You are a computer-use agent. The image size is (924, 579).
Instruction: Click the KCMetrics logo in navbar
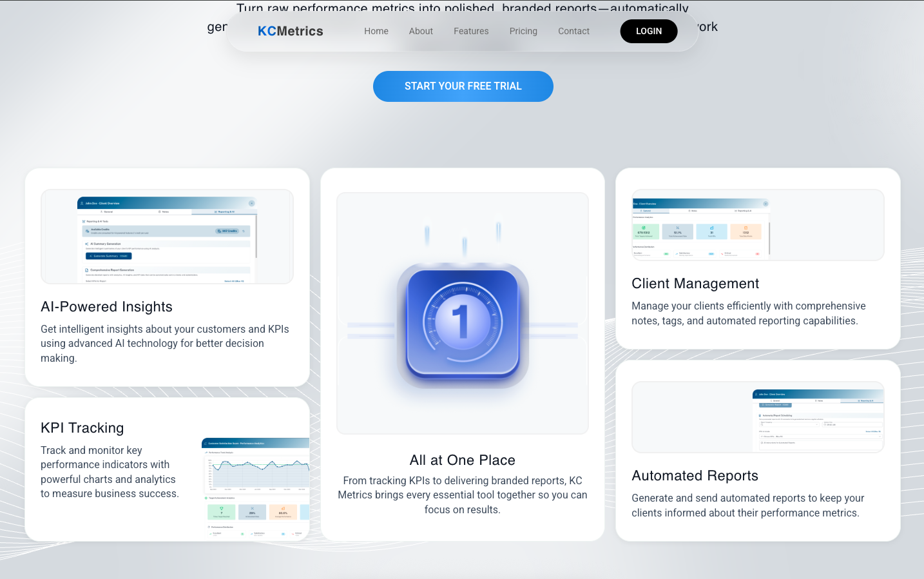click(x=290, y=31)
